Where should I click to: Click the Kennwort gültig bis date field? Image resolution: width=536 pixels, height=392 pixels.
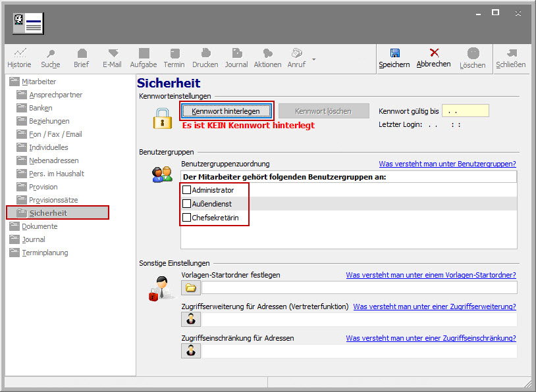coord(465,111)
